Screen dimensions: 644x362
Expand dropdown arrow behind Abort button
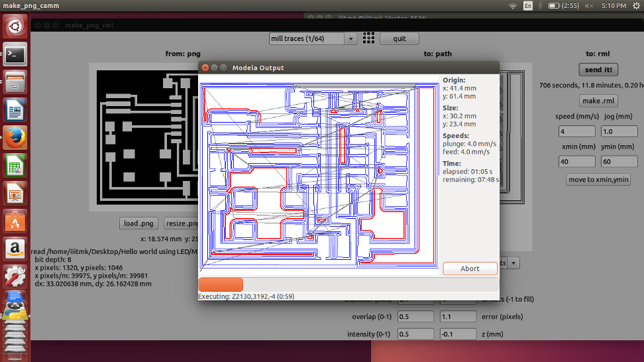tap(513, 263)
